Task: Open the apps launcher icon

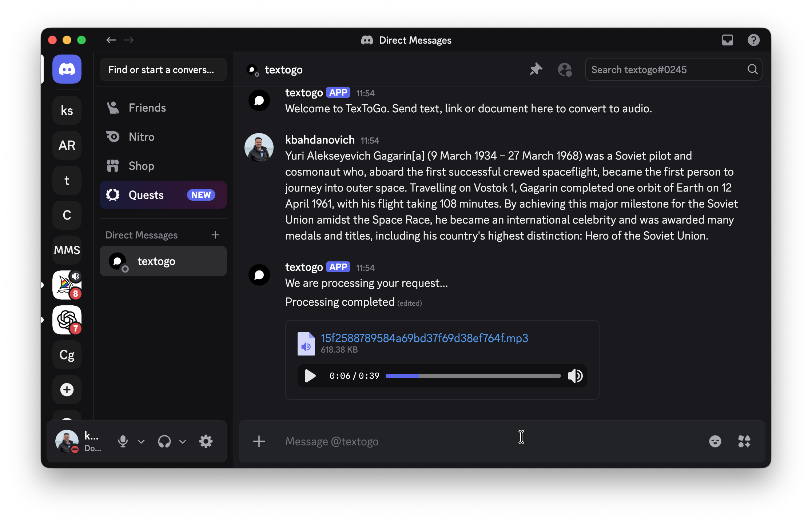Action: (x=744, y=441)
